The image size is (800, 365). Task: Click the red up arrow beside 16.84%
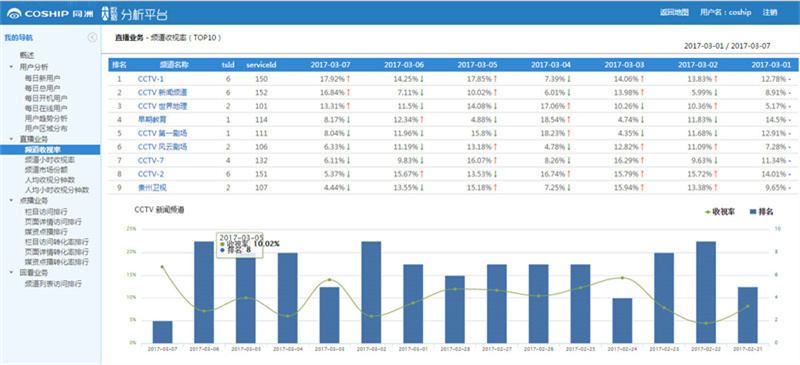348,92
